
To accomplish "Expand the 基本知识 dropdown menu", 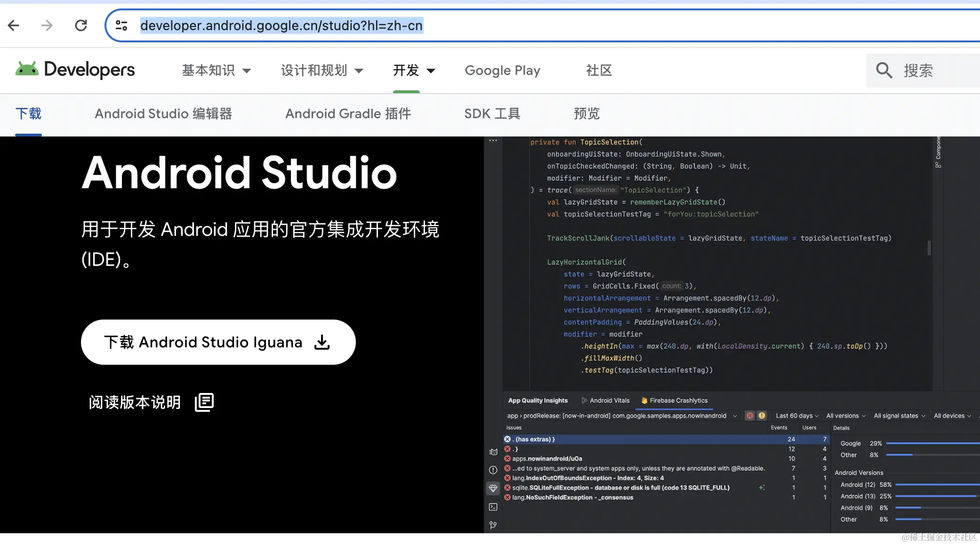I will coord(217,71).
